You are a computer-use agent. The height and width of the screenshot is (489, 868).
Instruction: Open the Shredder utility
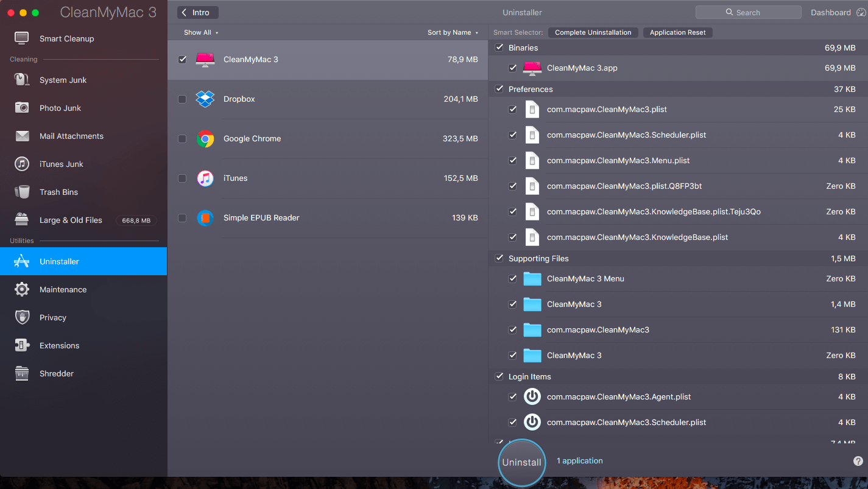[x=56, y=373]
